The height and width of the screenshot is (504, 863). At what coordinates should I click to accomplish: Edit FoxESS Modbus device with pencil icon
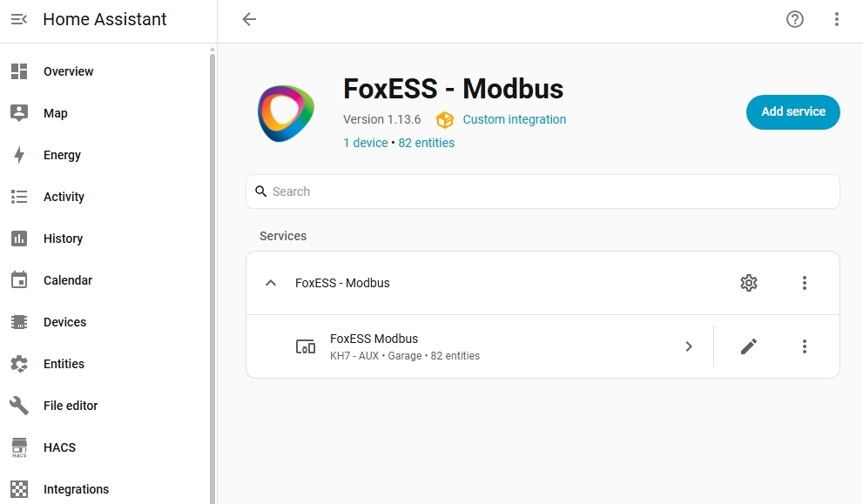tap(749, 346)
